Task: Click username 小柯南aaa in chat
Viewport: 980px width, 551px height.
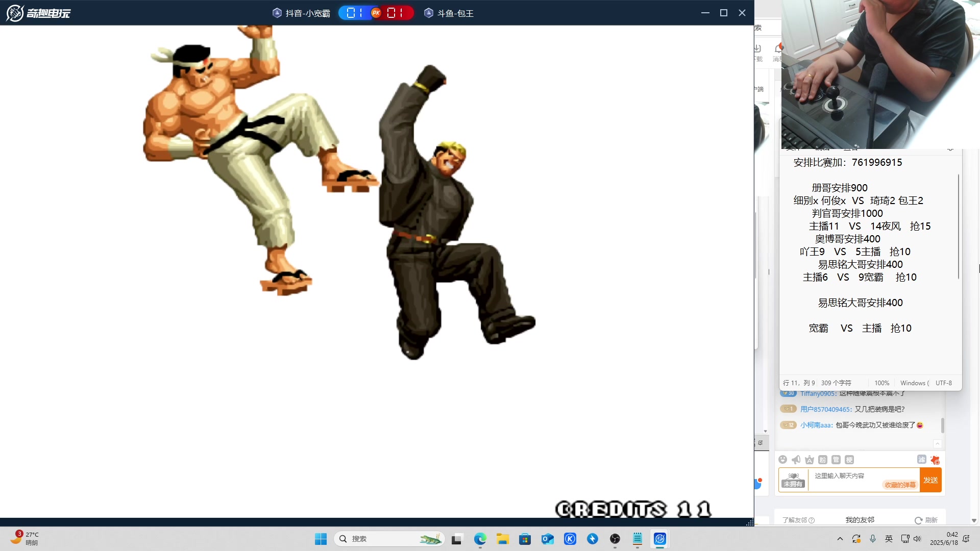Action: tap(816, 425)
